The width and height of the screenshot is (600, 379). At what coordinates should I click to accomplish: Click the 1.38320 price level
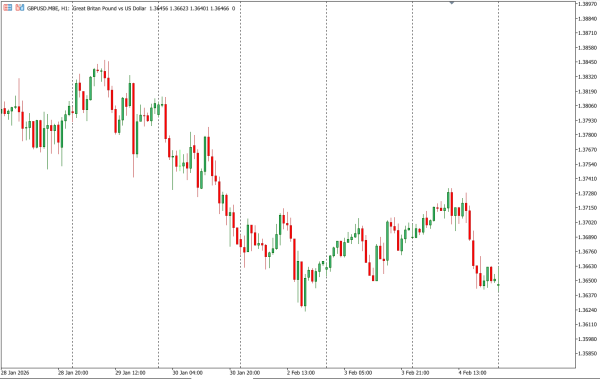tap(588, 77)
